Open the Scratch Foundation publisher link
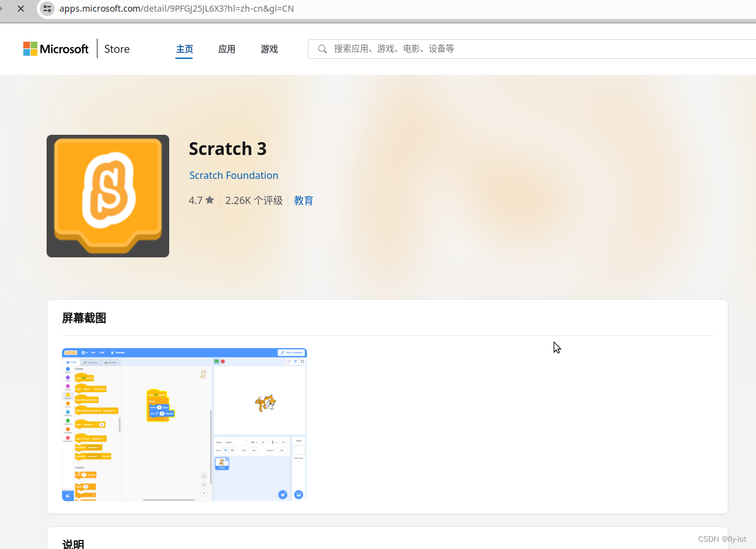 (234, 175)
